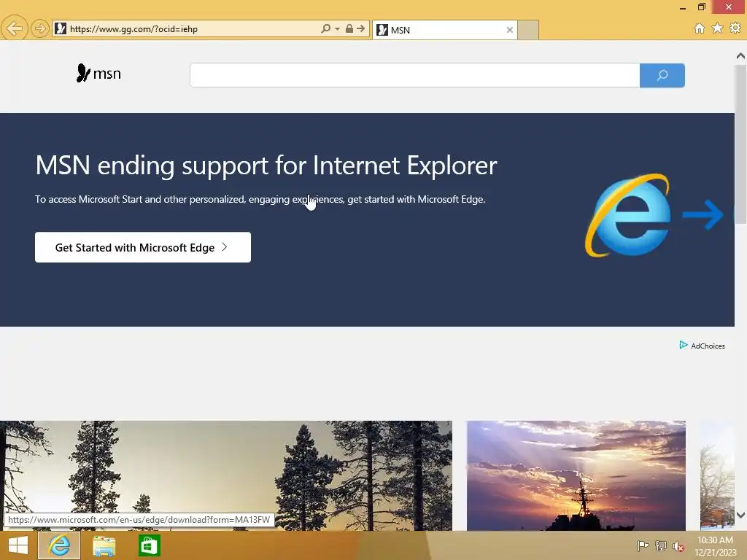Screen dimensions: 747x560
Task: Open the warship at sunset thumbnail
Action: pyautogui.click(x=576, y=475)
